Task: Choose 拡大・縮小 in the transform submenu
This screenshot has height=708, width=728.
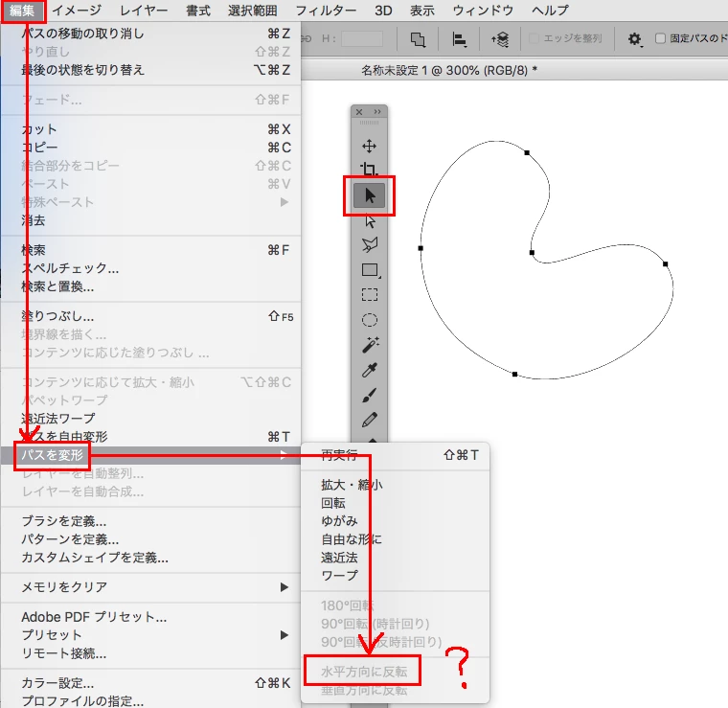Action: [x=395, y=485]
